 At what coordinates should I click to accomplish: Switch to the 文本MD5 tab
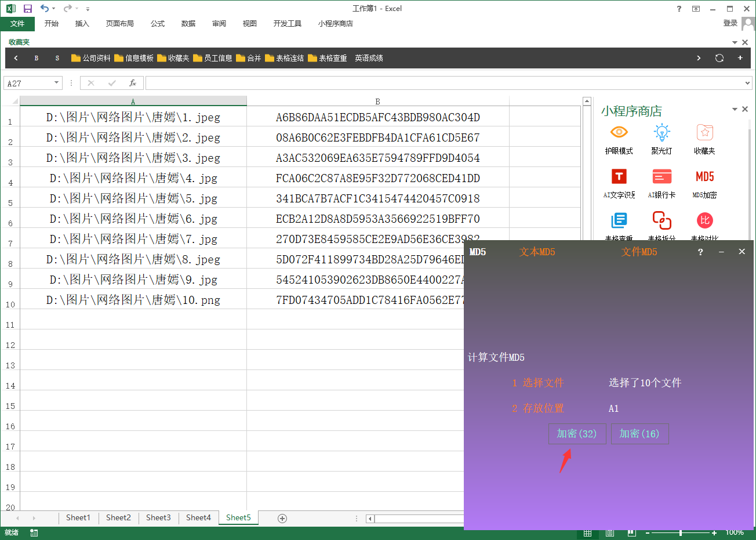537,252
